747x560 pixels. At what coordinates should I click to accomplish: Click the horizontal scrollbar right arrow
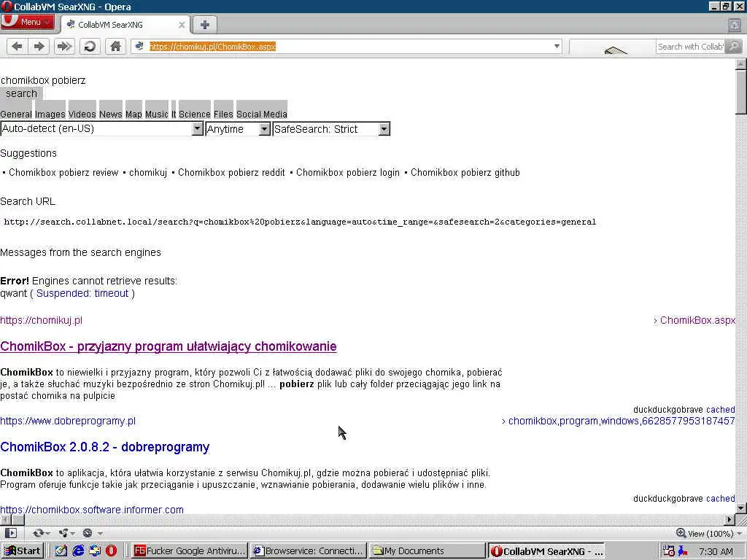[x=729, y=519]
